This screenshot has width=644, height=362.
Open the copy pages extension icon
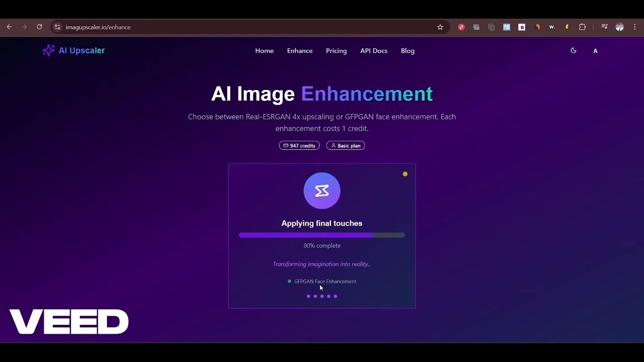tap(492, 27)
